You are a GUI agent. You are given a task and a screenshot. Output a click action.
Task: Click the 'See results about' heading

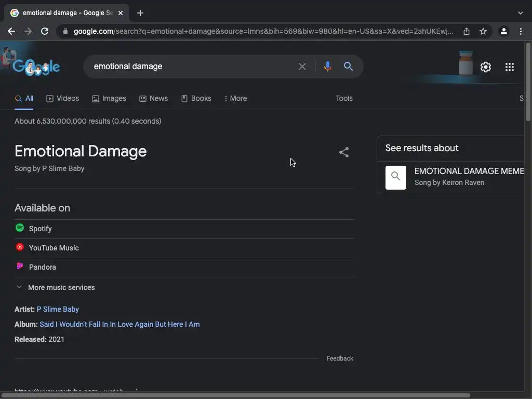click(x=422, y=148)
